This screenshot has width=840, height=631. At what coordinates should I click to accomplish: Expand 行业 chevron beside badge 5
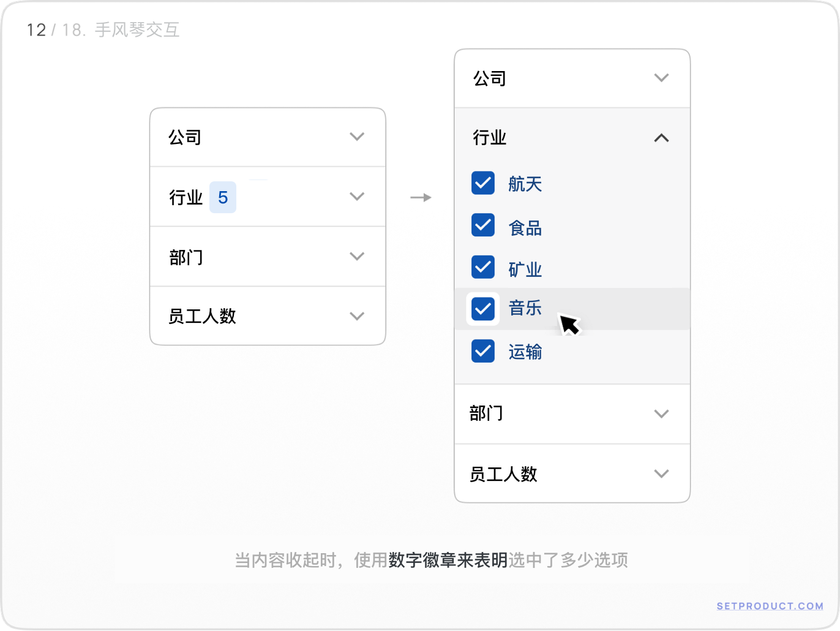(357, 197)
